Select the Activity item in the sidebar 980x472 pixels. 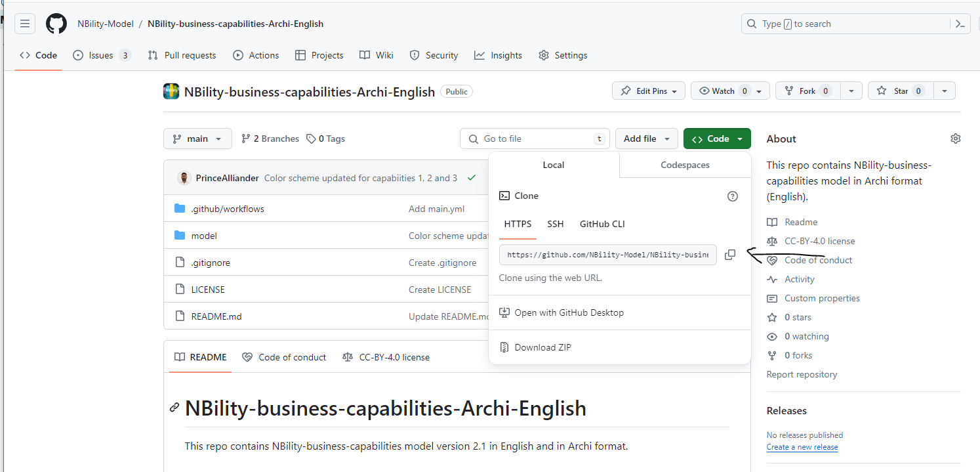[x=798, y=279]
